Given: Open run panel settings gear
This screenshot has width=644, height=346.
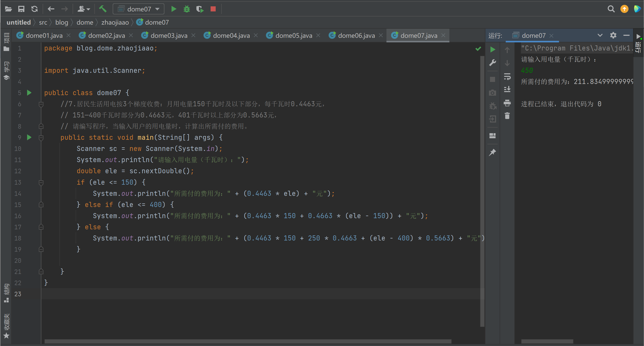Looking at the screenshot, I should [x=613, y=35].
